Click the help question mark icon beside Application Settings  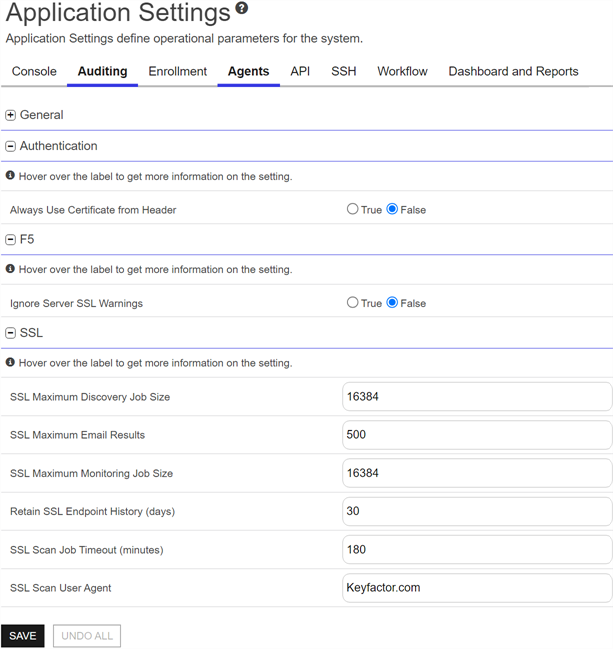pyautogui.click(x=242, y=8)
